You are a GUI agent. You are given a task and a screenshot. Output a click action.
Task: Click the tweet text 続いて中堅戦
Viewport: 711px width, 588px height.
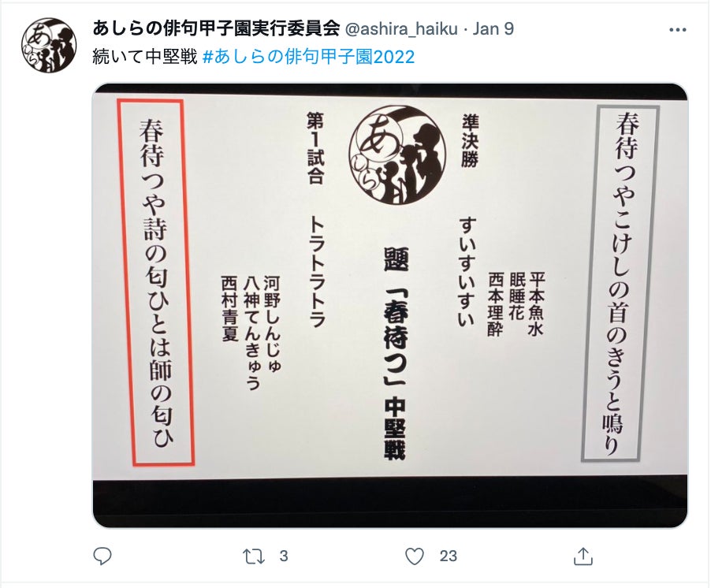point(145,57)
